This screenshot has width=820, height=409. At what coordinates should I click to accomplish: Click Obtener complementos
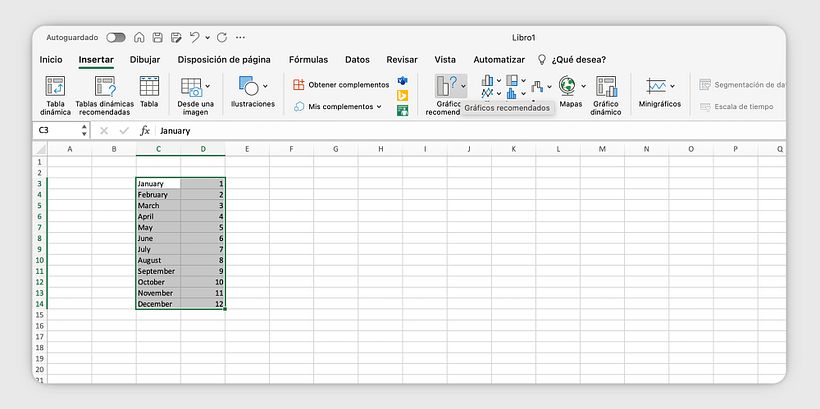341,85
